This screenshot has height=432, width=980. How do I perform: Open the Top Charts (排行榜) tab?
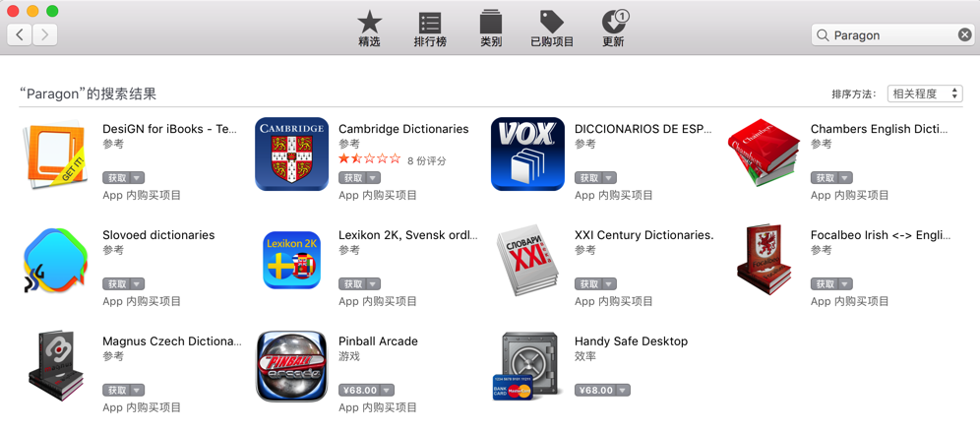pyautogui.click(x=430, y=30)
